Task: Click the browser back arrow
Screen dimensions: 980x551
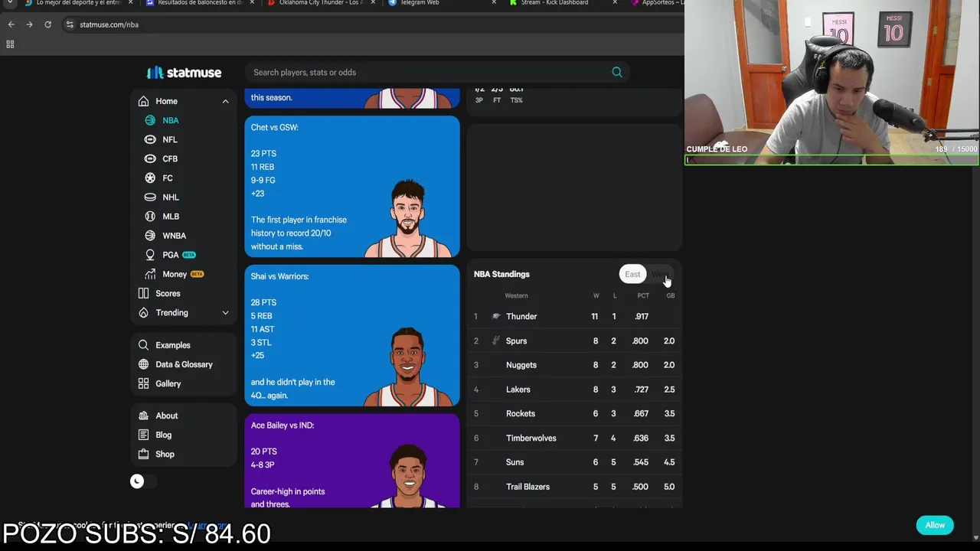Action: point(11,24)
